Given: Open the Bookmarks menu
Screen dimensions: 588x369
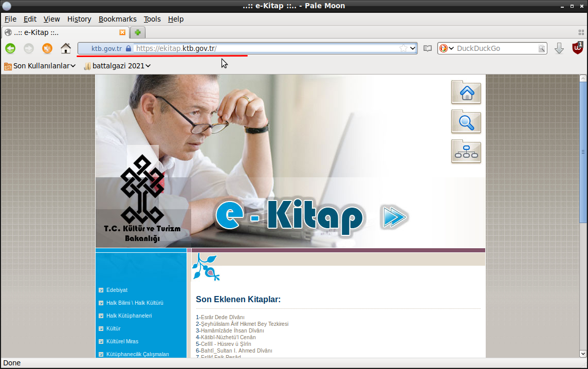Looking at the screenshot, I should (117, 19).
